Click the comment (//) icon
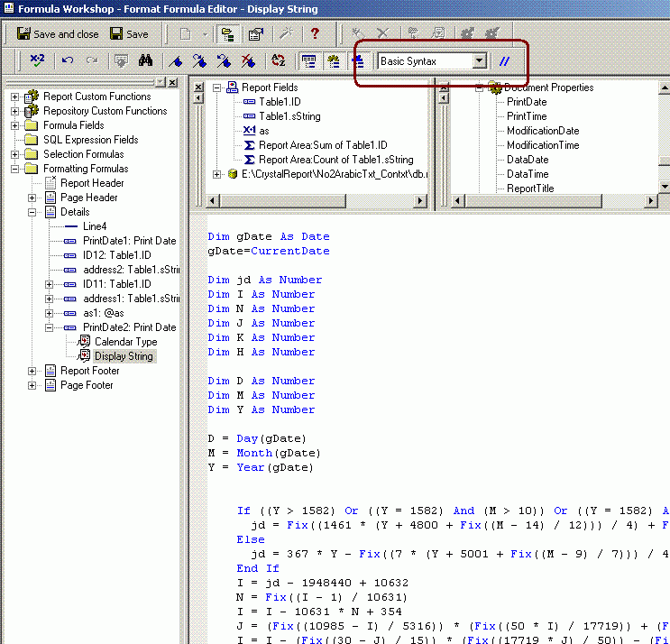The height and width of the screenshot is (644, 670). [504, 61]
